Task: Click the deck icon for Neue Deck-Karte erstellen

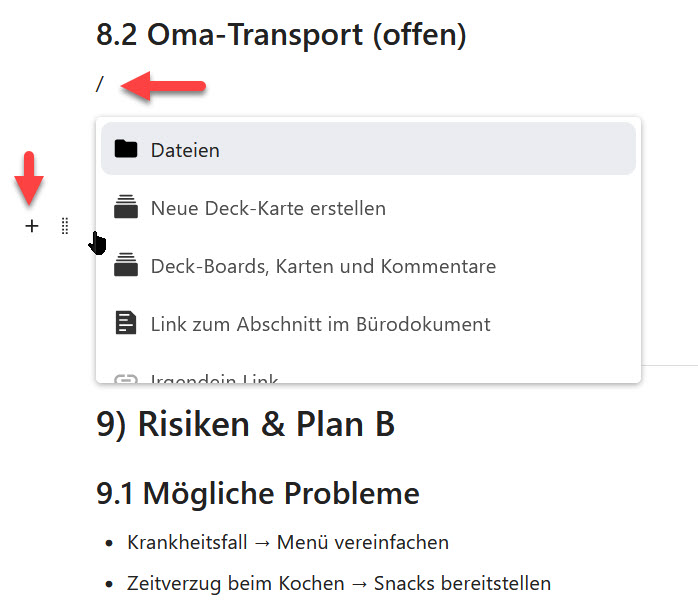Action: pos(125,208)
